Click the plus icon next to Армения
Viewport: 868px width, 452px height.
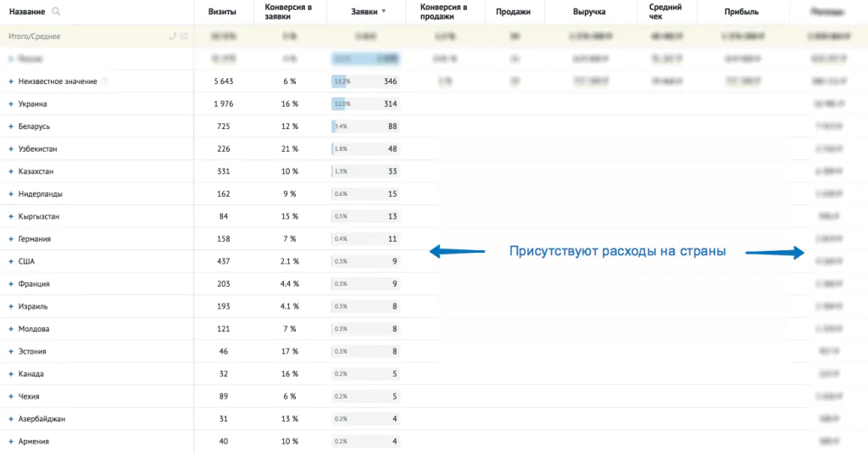[x=11, y=441]
